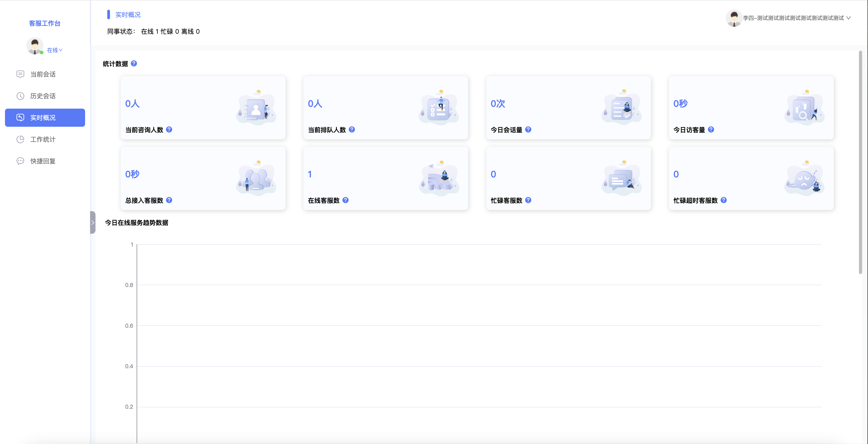Click the 0.4 axis label on chart
The height and width of the screenshot is (444, 868).
coord(129,366)
